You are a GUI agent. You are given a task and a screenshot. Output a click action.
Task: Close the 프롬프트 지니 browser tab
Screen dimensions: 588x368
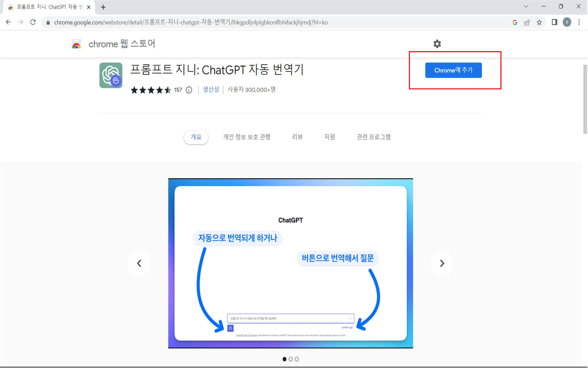pos(89,7)
